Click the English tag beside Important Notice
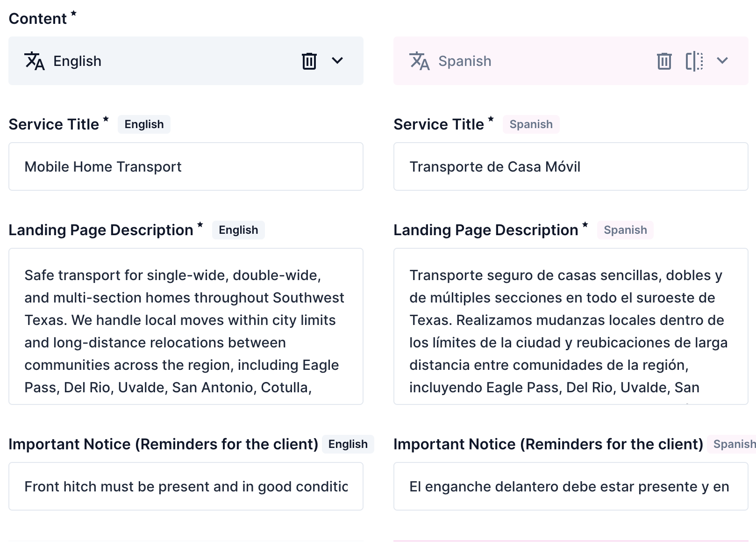Screen dimensions: 756x548 (x=348, y=444)
